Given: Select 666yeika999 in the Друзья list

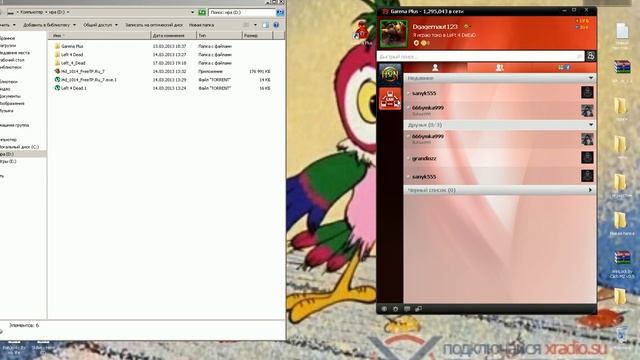Looking at the screenshot, I should [x=500, y=139].
